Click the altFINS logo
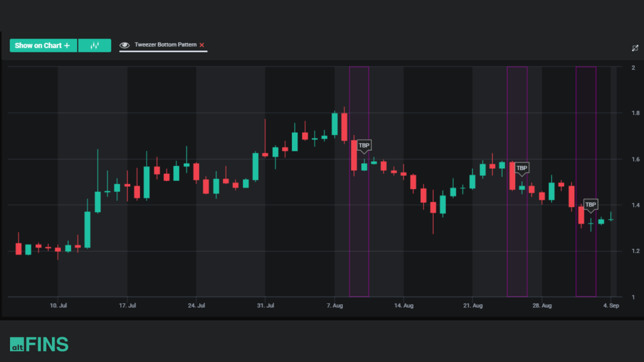This screenshot has height=362, width=644. (x=40, y=344)
